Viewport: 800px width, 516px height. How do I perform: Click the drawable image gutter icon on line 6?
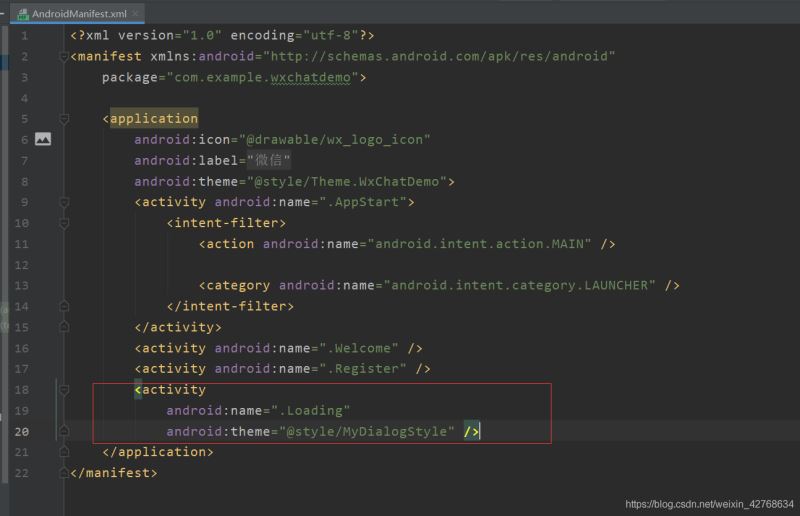[x=43, y=139]
